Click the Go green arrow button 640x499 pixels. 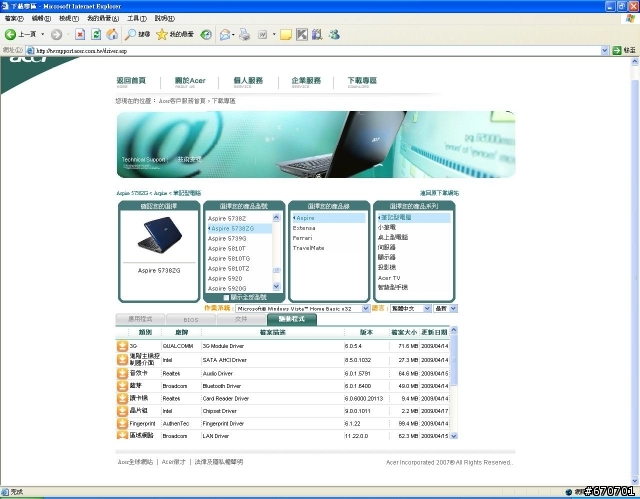(x=617, y=50)
